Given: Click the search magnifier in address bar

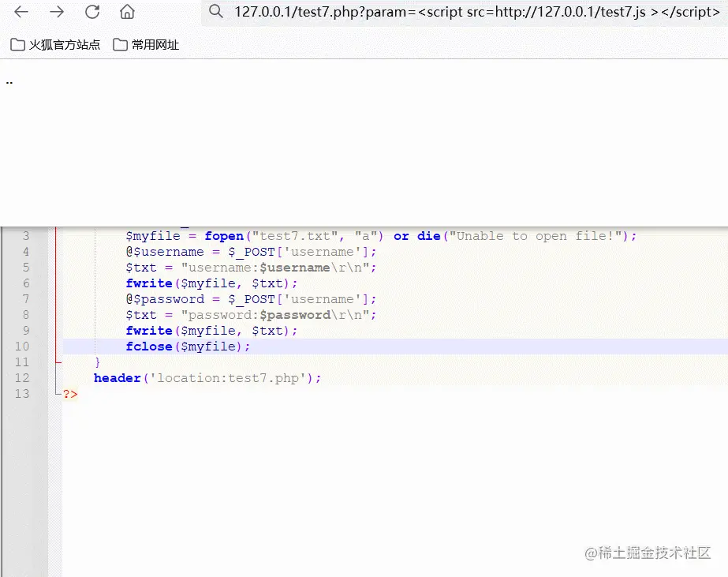Looking at the screenshot, I should pyautogui.click(x=216, y=11).
